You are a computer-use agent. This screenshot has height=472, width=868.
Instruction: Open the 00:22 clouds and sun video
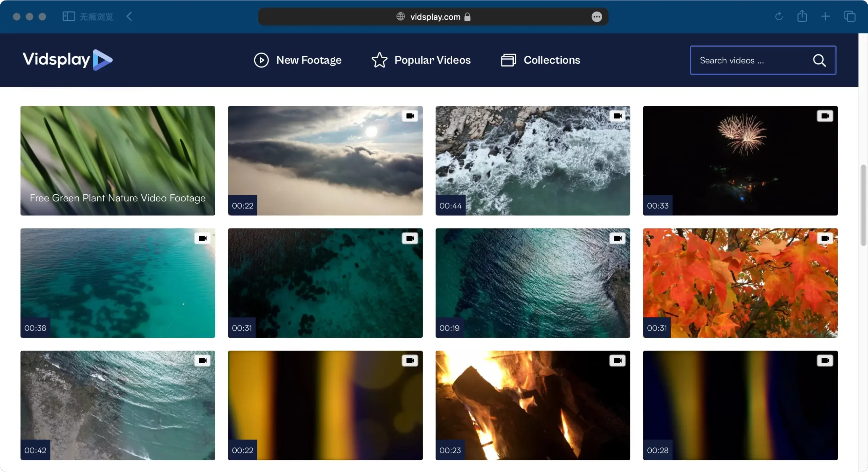pyautogui.click(x=325, y=161)
